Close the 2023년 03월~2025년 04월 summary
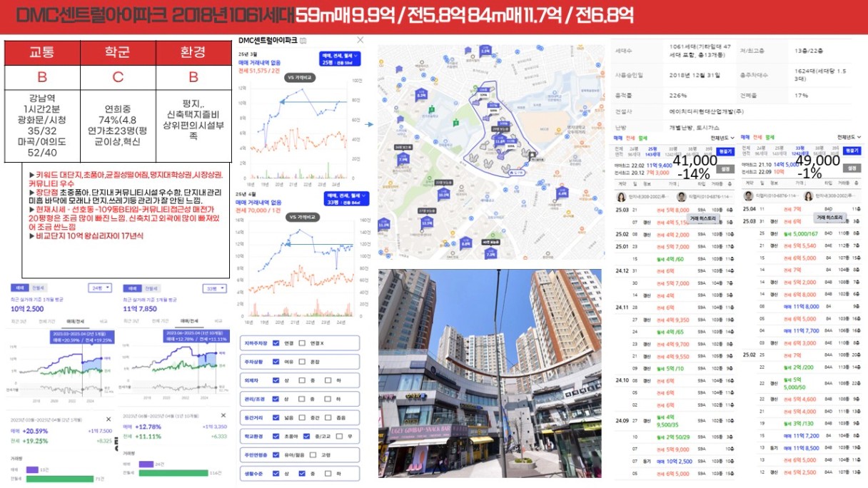This screenshot has height=488, width=868. 108,419
